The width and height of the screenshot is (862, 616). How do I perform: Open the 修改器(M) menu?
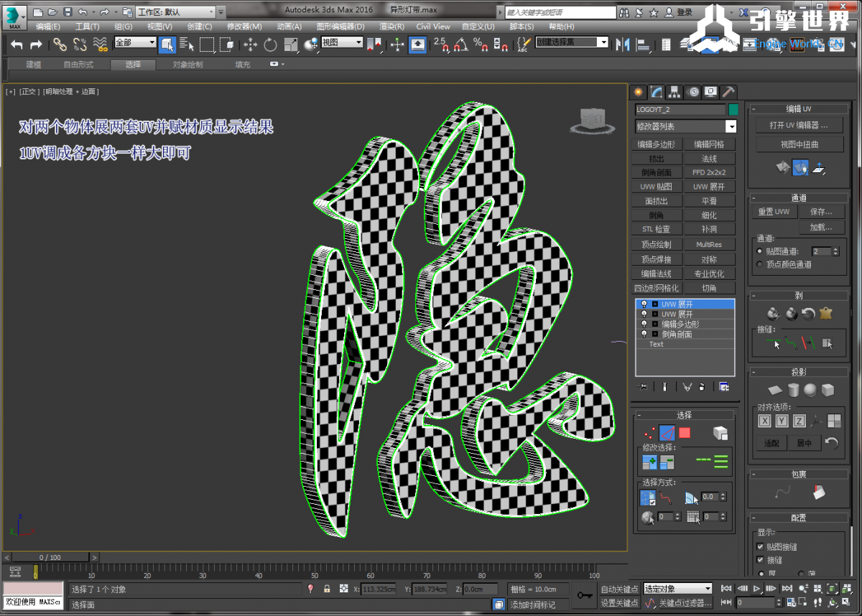245,27
